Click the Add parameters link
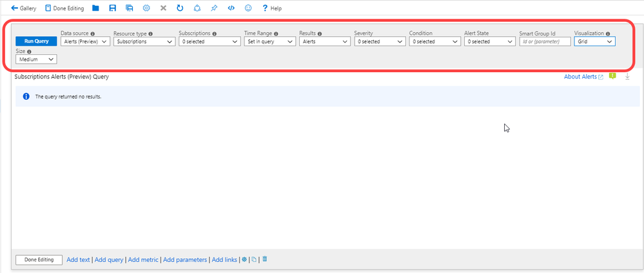This screenshot has height=273, width=644. tap(185, 260)
